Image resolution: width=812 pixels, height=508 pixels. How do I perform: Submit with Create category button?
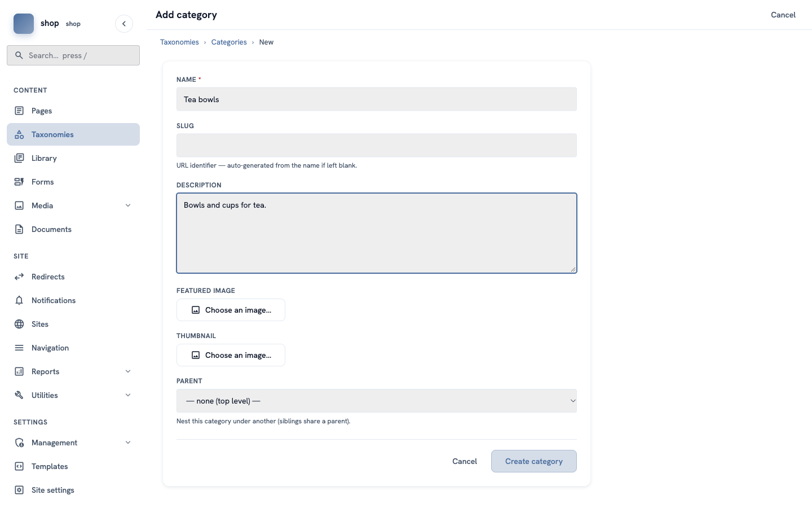(534, 461)
